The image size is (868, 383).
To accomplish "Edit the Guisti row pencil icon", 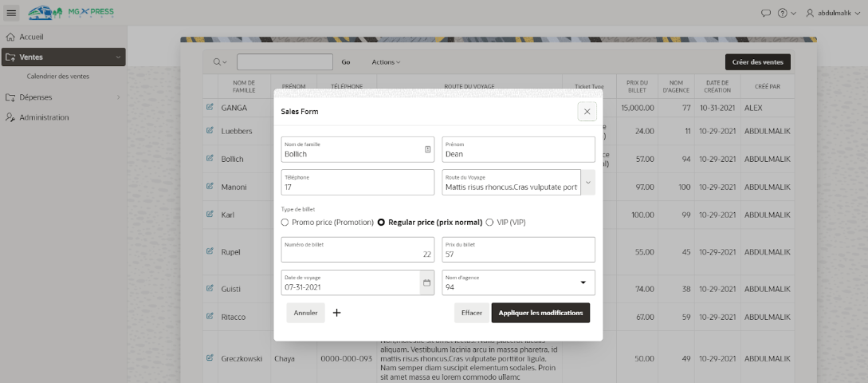I will [x=210, y=288].
